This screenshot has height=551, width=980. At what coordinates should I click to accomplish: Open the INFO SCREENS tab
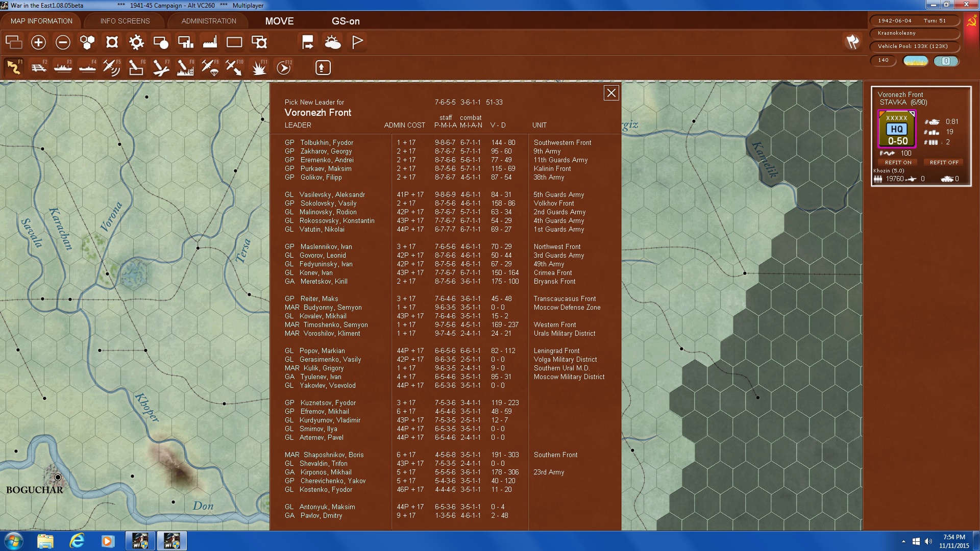click(x=125, y=21)
